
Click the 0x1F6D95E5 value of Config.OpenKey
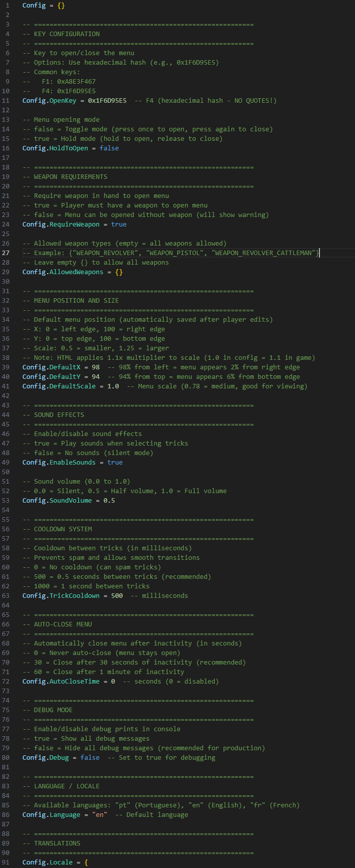(x=107, y=100)
